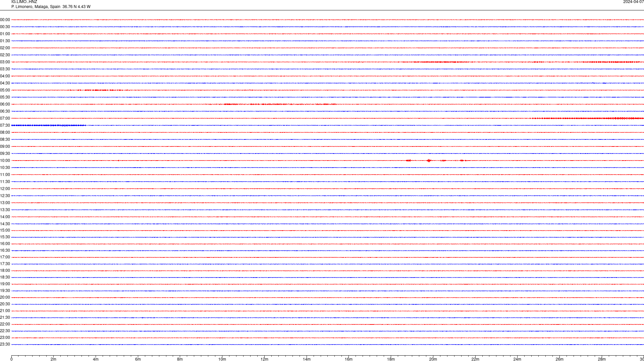Click the strongest burst on the 10:00 trace

(429, 161)
